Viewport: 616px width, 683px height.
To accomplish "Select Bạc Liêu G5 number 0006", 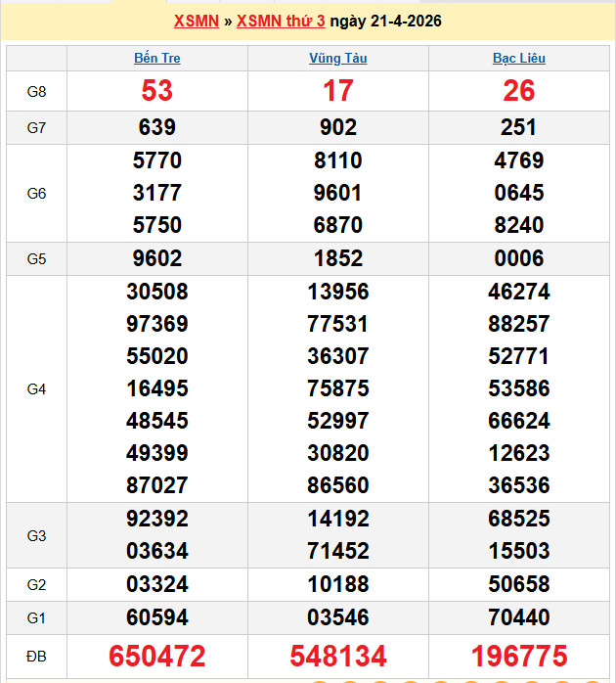I will [x=518, y=258].
